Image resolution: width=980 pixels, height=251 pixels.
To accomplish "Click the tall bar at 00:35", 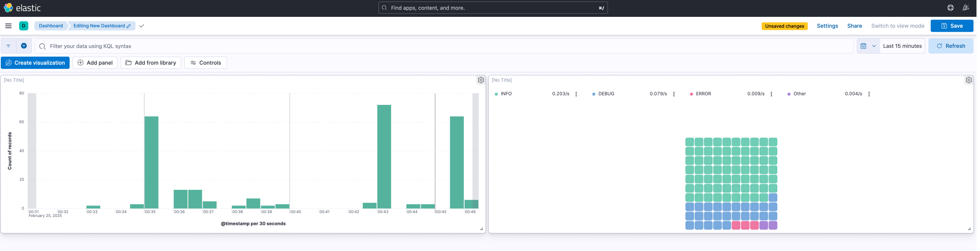I will [x=151, y=162].
